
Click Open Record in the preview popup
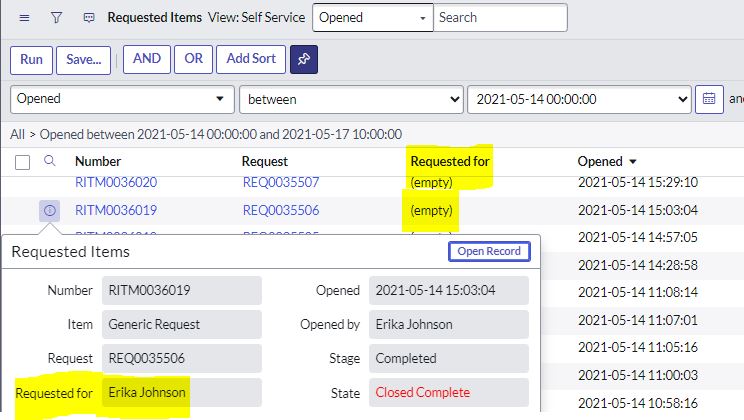[x=489, y=251]
